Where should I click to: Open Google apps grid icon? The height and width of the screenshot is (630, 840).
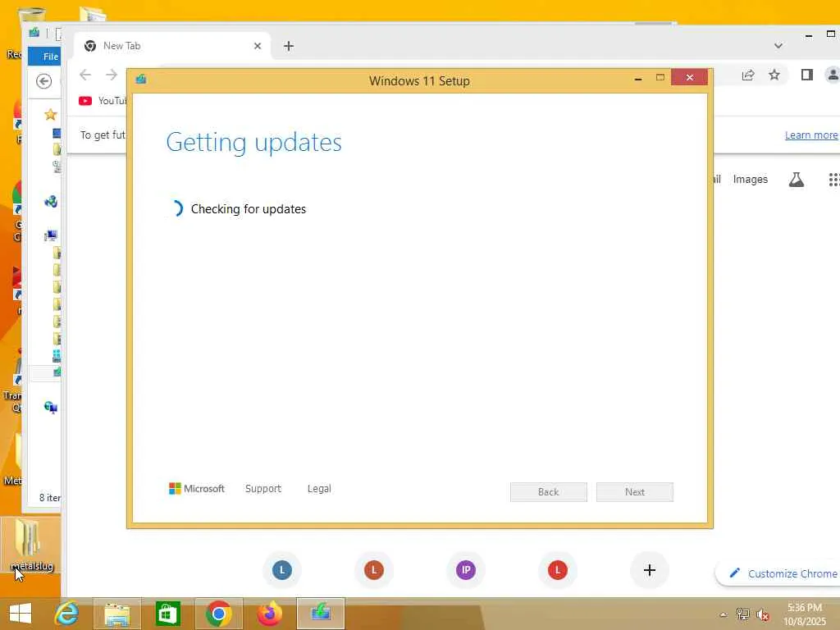[x=833, y=180]
